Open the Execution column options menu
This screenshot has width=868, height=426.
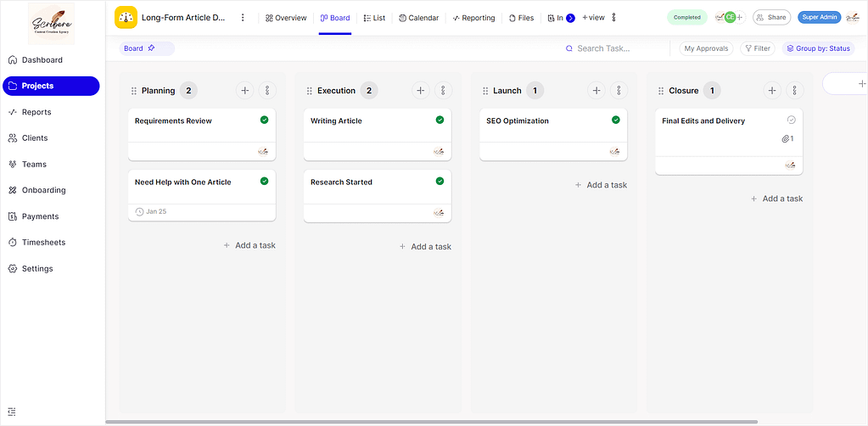coord(443,90)
